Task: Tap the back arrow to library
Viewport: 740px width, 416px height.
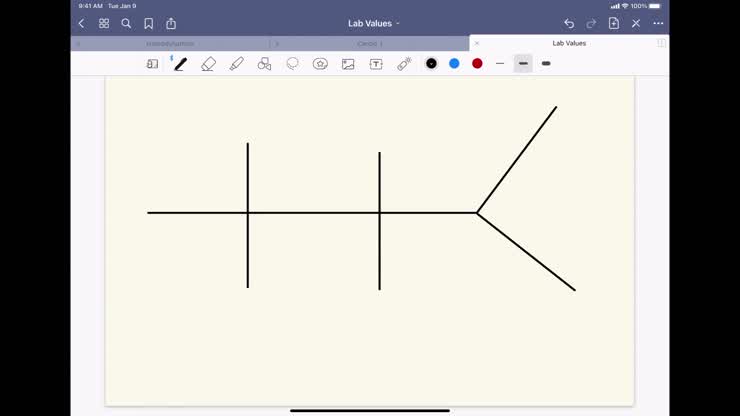Action: 82,23
